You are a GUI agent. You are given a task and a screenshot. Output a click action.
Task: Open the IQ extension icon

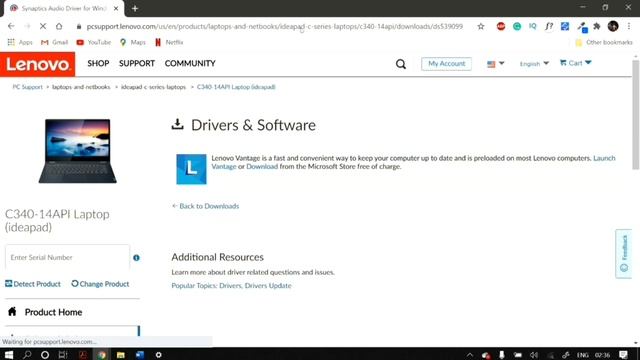[533, 26]
